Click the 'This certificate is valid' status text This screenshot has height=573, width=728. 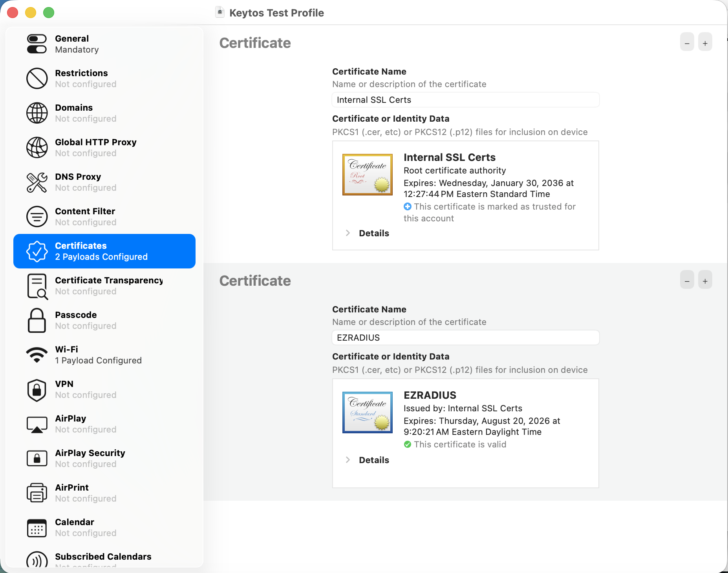click(460, 444)
